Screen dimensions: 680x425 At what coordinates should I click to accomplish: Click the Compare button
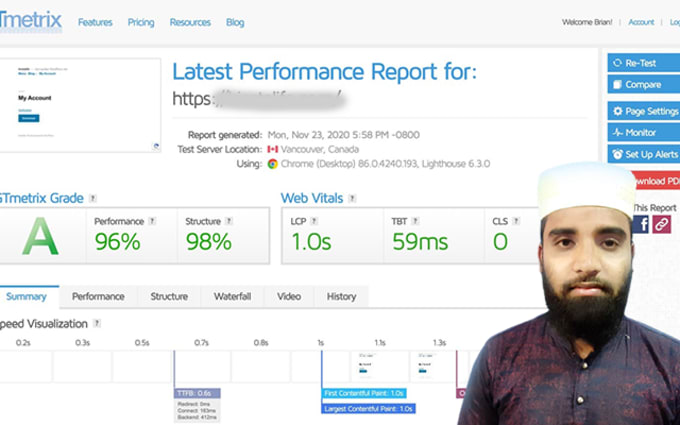tap(644, 85)
